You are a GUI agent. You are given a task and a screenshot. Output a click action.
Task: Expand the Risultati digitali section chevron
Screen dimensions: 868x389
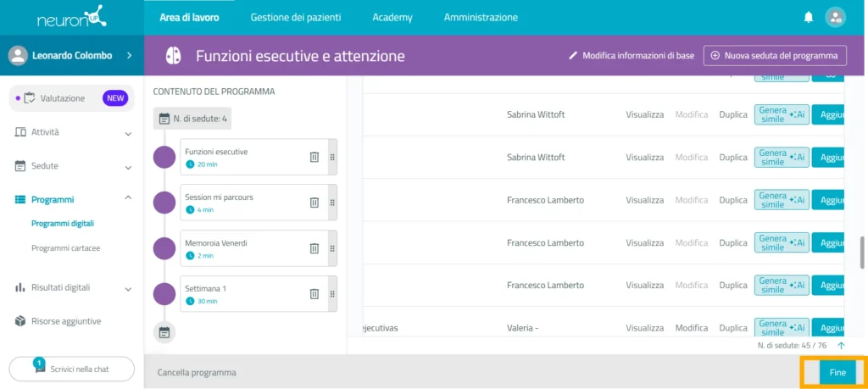(x=128, y=289)
